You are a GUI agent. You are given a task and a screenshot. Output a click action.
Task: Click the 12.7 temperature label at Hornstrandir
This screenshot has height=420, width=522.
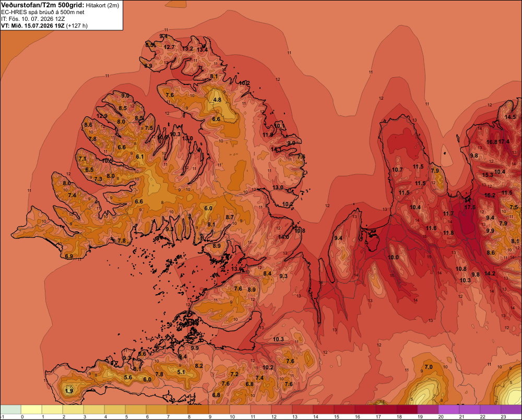point(169,47)
